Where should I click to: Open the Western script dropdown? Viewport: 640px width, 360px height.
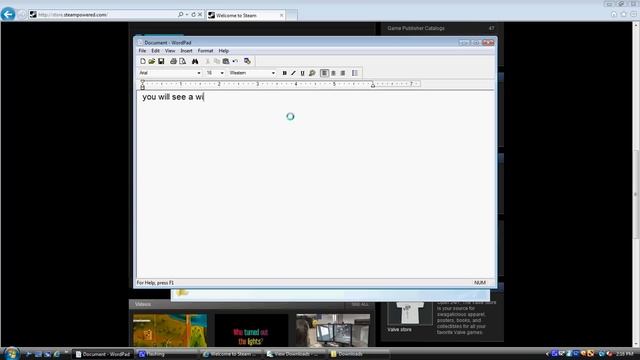point(273,73)
